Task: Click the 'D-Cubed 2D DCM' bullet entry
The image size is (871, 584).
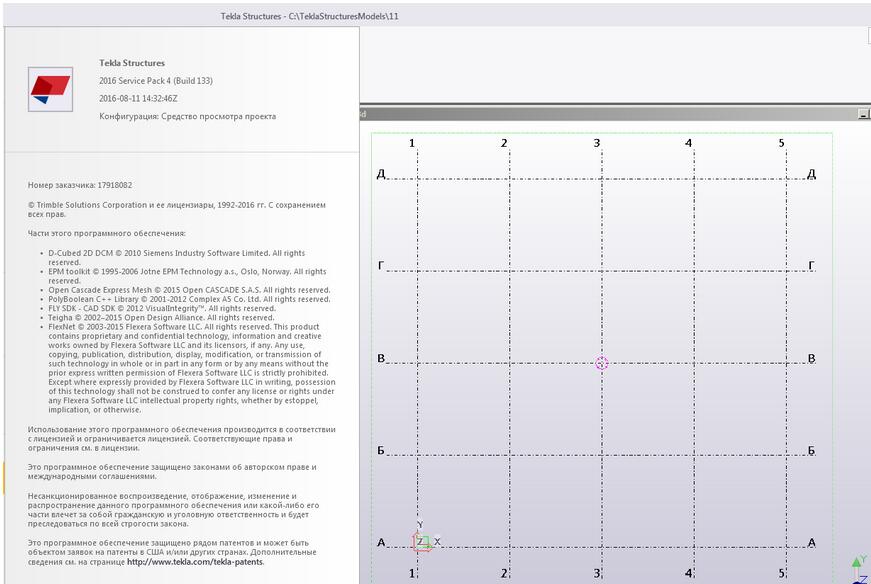Action: (x=177, y=257)
